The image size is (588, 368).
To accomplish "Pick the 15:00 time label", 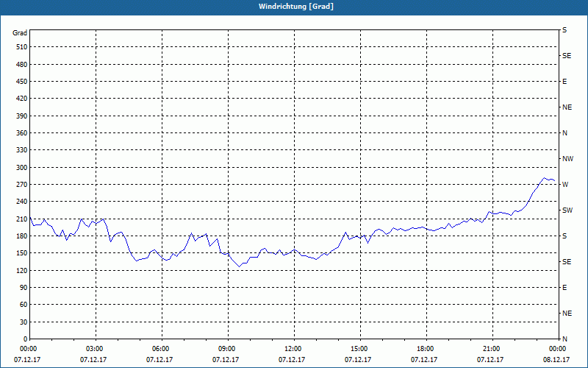I will [x=361, y=349].
